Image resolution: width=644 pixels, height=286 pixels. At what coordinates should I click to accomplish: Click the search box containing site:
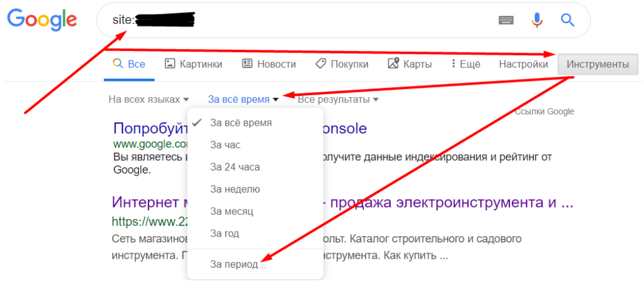[x=343, y=20]
